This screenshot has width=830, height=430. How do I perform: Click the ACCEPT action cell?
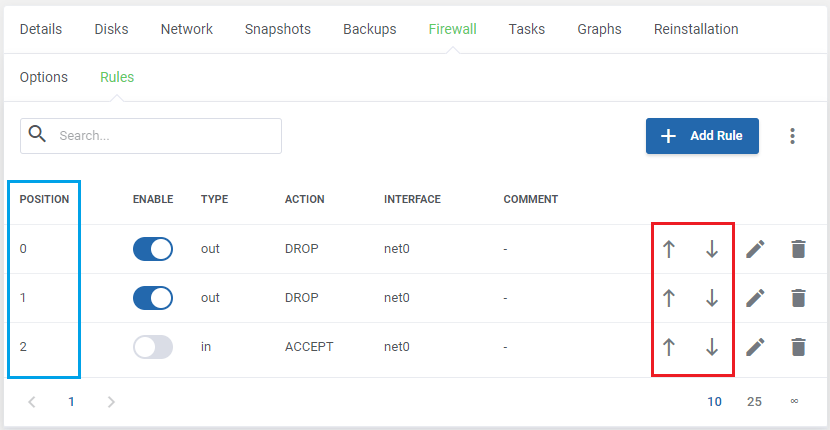click(309, 347)
